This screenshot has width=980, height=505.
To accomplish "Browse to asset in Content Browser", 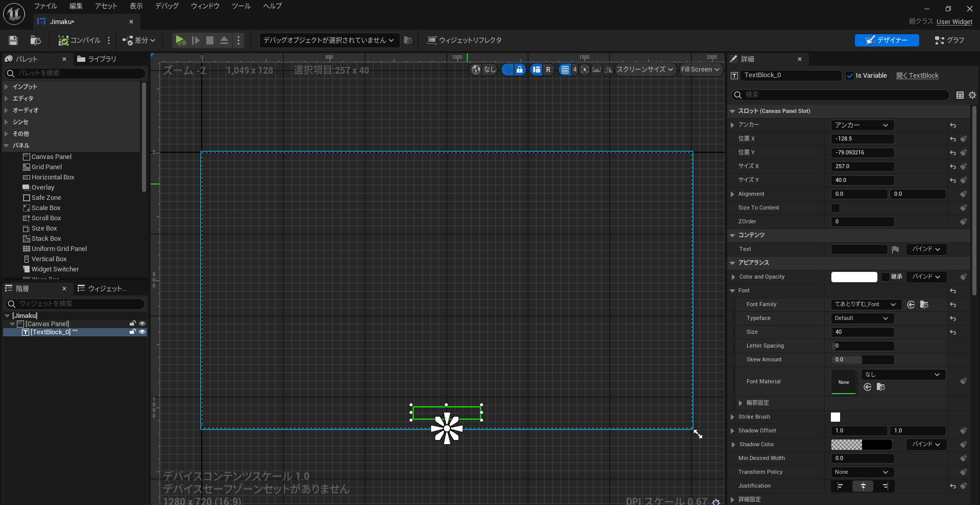I will click(x=35, y=40).
